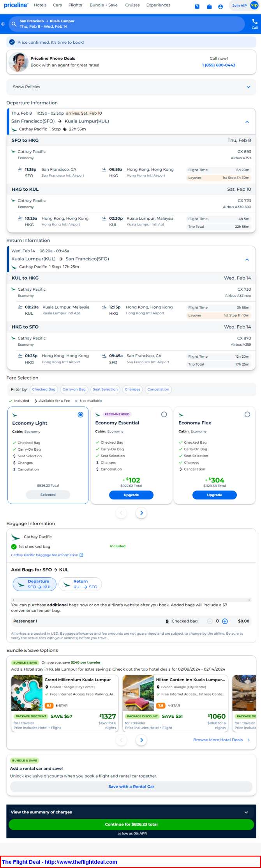Click the Cathay Pacific logo in Baggage Information
The height and width of the screenshot is (868, 261).
[x=16, y=537]
